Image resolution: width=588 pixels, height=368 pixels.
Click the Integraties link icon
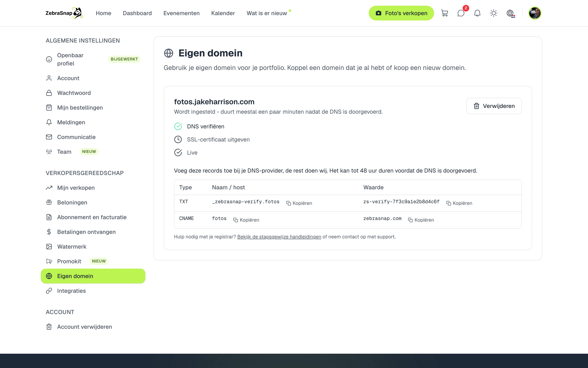[x=49, y=291]
